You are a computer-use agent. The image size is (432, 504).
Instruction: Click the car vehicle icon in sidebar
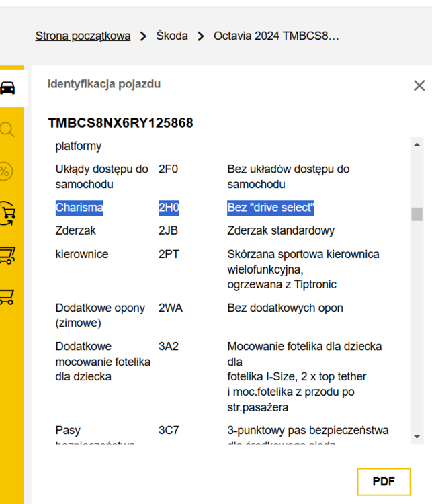click(x=7, y=87)
